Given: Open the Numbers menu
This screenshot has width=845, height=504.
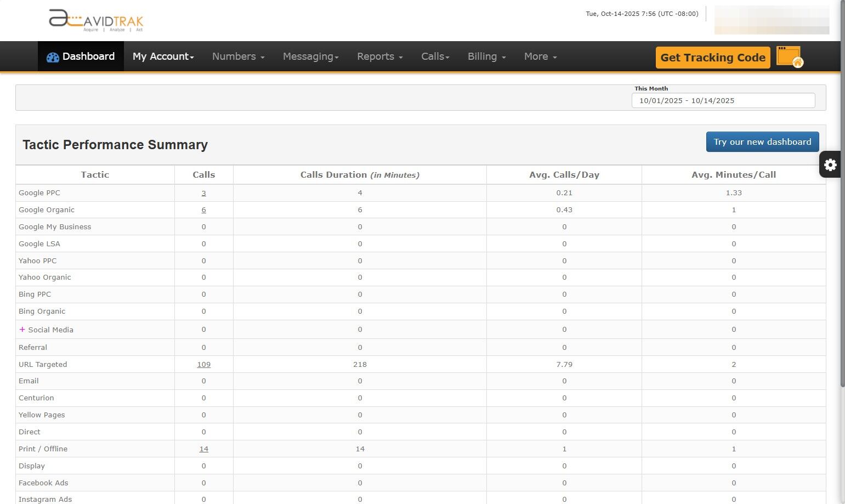Looking at the screenshot, I should point(237,56).
